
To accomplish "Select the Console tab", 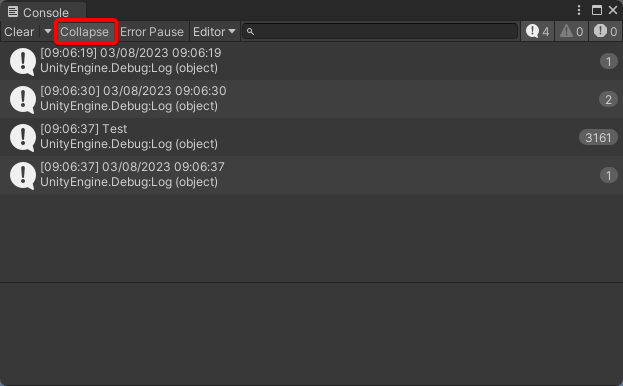I will click(x=43, y=12).
